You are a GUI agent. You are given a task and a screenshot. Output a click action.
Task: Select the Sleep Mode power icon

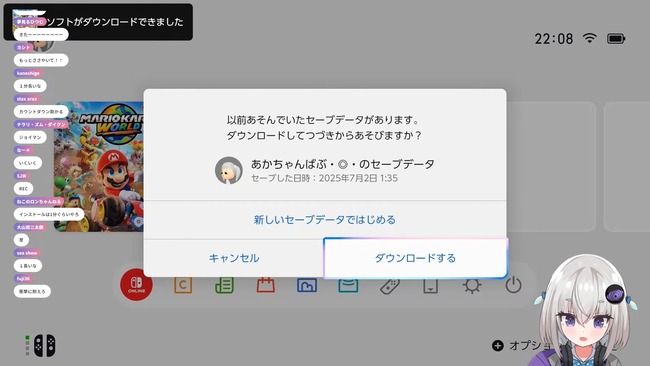coord(513,285)
